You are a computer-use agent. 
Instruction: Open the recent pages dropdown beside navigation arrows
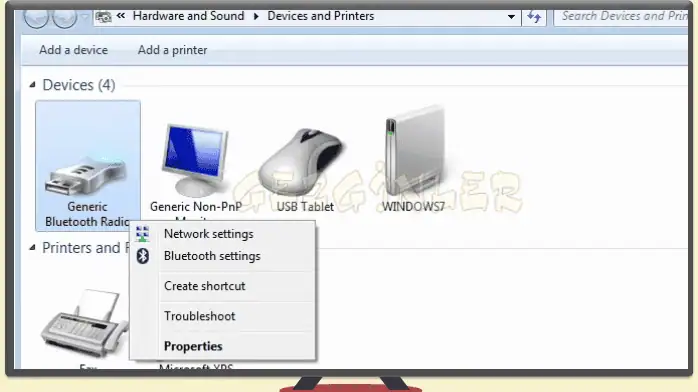[x=85, y=17]
